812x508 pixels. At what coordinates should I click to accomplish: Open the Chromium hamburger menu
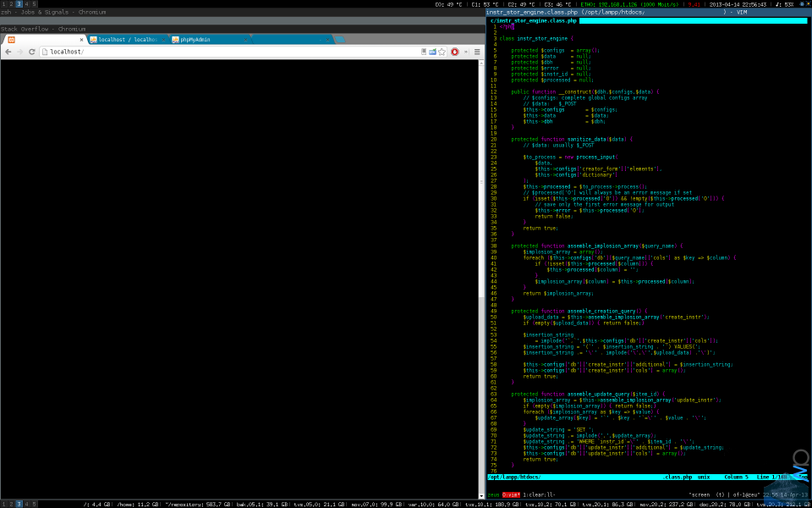(x=477, y=52)
